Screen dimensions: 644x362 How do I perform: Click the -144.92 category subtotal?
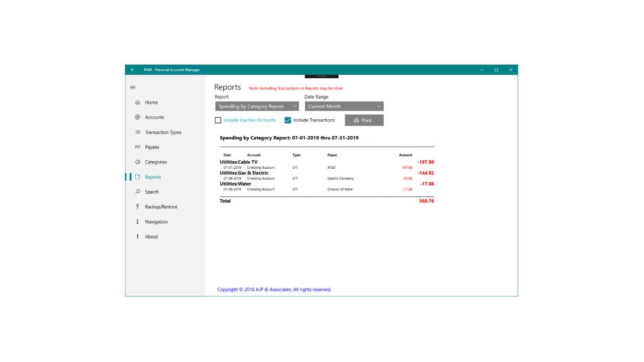426,173
